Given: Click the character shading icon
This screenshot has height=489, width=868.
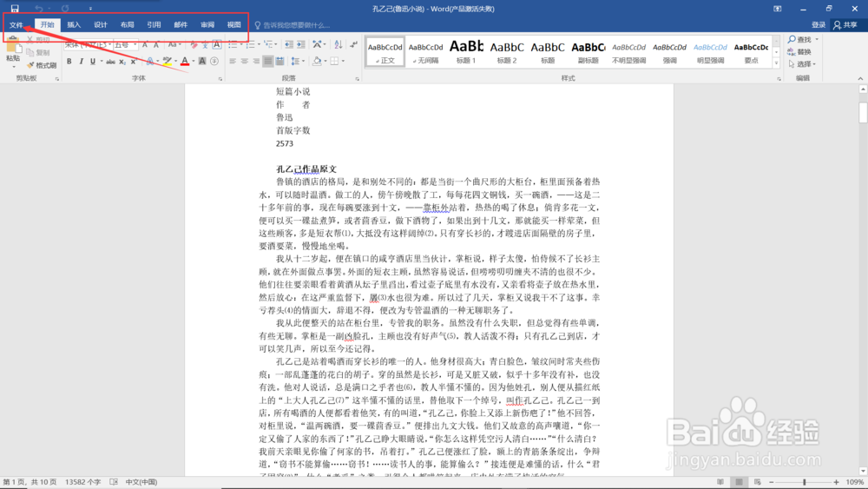Looking at the screenshot, I should coord(202,62).
